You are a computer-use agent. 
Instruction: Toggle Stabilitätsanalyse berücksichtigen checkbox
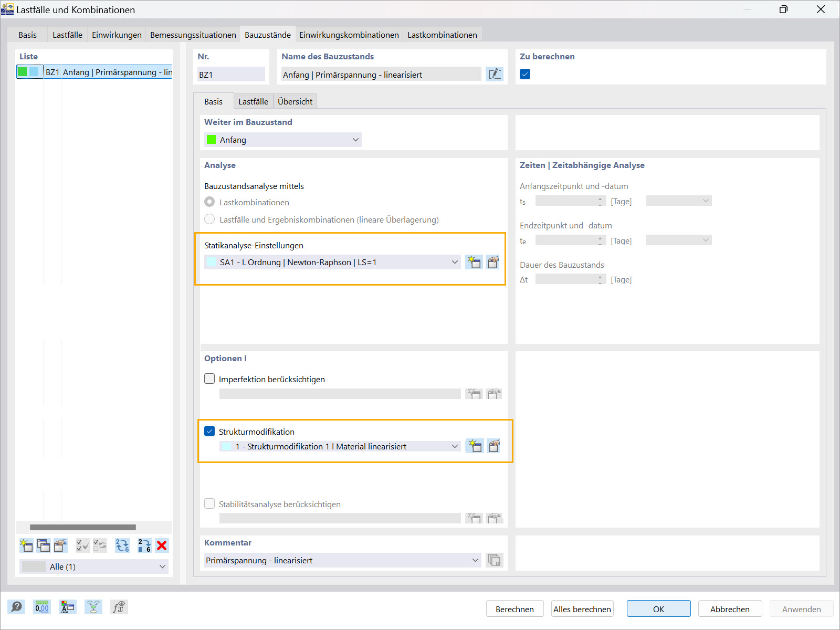[x=209, y=503]
